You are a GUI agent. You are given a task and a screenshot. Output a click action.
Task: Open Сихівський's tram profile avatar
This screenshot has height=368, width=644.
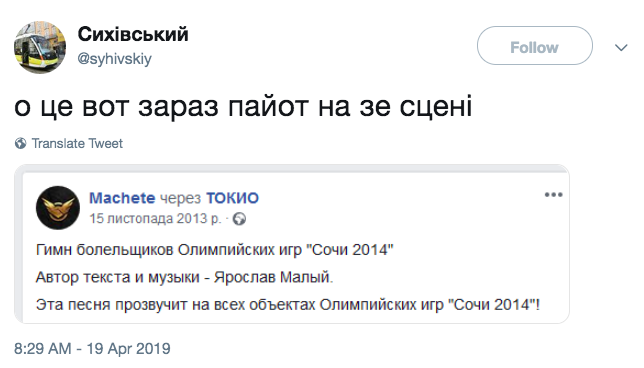click(40, 47)
